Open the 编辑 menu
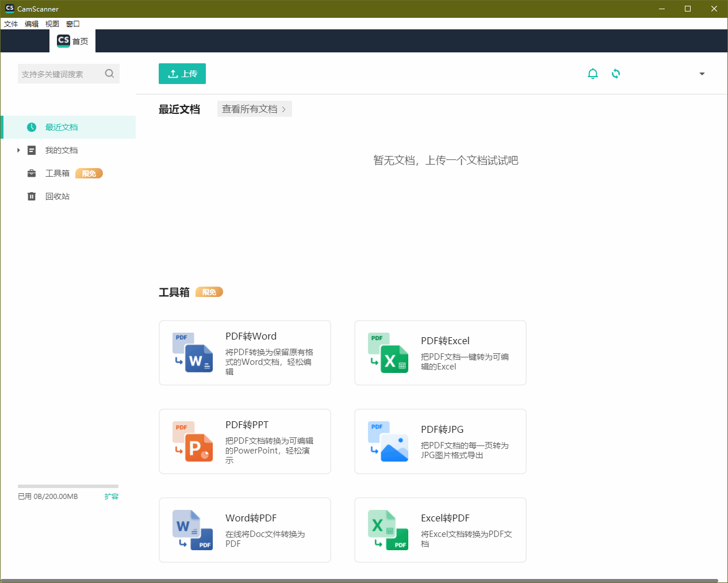728x583 pixels. (32, 24)
